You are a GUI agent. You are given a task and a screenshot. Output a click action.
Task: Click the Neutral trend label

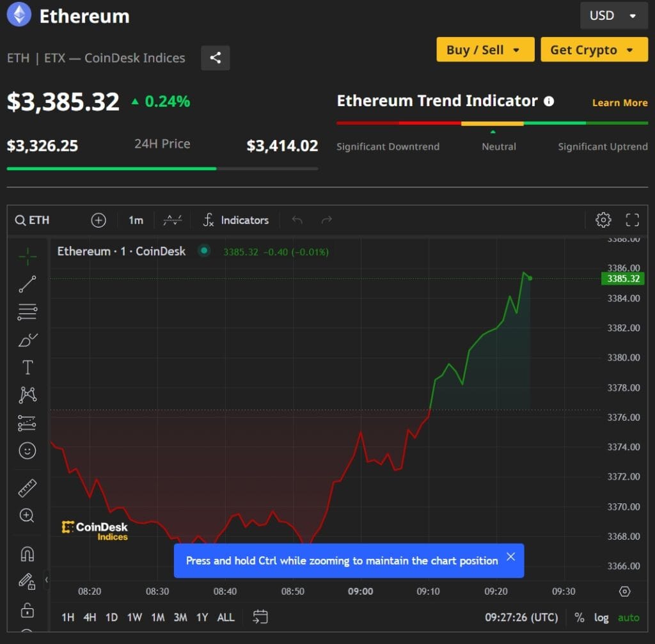pyautogui.click(x=499, y=146)
